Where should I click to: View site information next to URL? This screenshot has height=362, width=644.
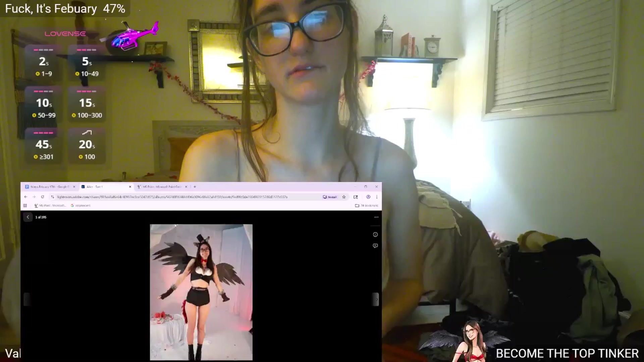pyautogui.click(x=52, y=197)
